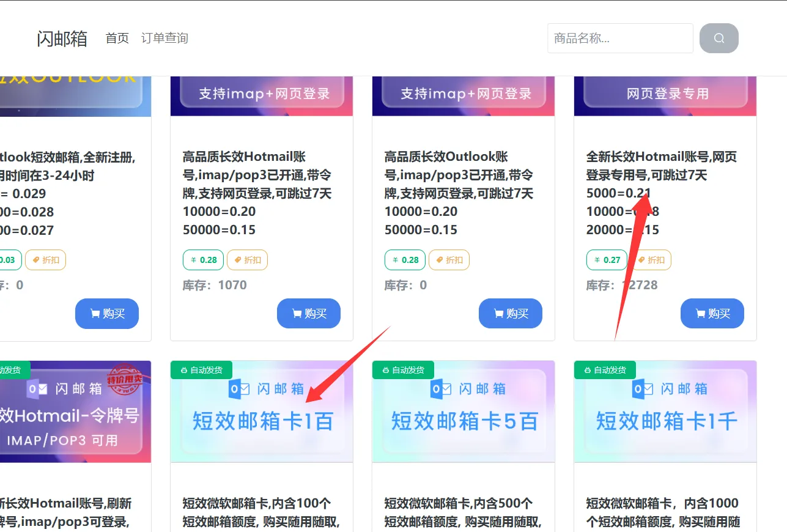The image size is (787, 532).
Task: Click the 折扣 tag on the short-term Outlook card
Action: pos(45,260)
